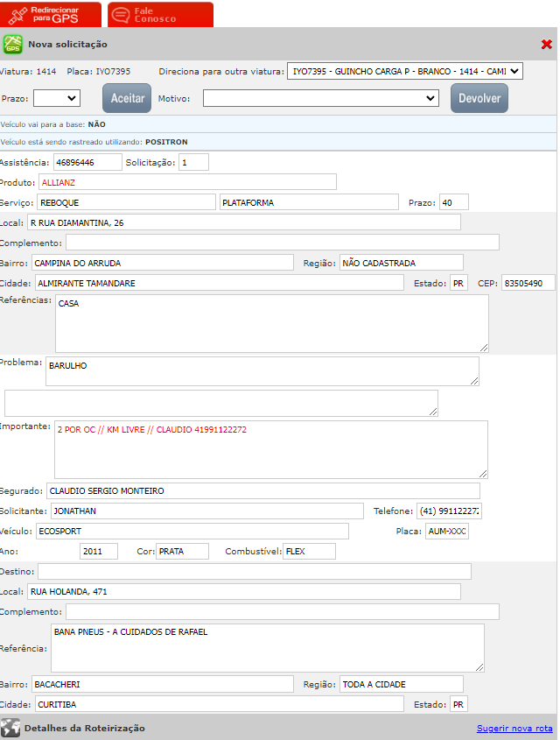Click the globe icon beside Detalhes da Roteirização
This screenshot has height=740, width=560.
(x=10, y=728)
